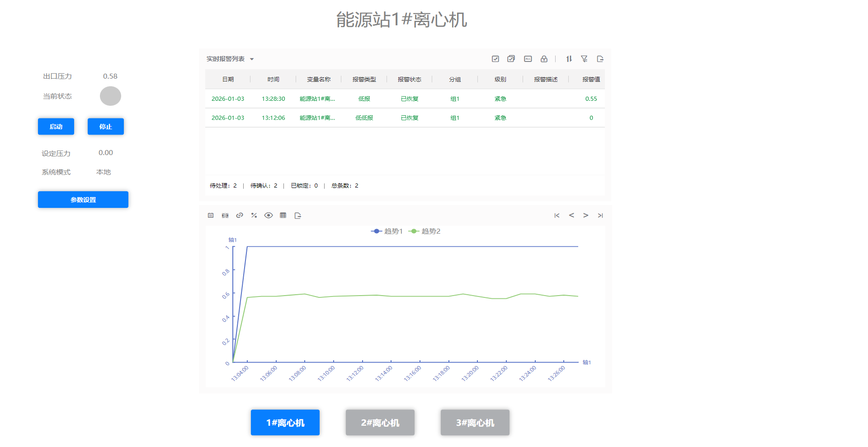Click the multi-checkmark confirm all icon

pyautogui.click(x=511, y=59)
